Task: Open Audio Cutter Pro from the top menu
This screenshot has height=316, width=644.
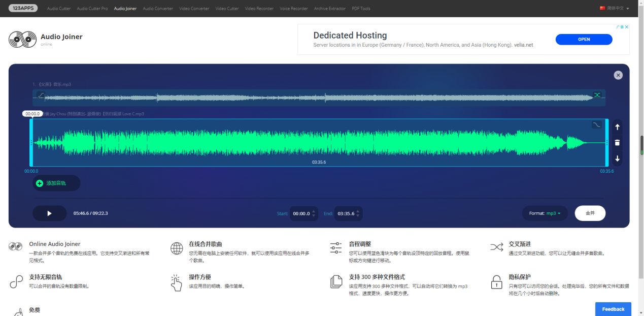Action: click(92, 9)
